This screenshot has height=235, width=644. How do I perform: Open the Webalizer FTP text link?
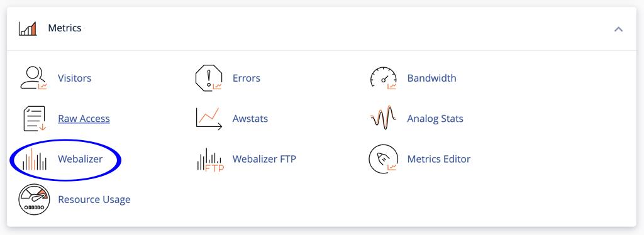pos(264,159)
